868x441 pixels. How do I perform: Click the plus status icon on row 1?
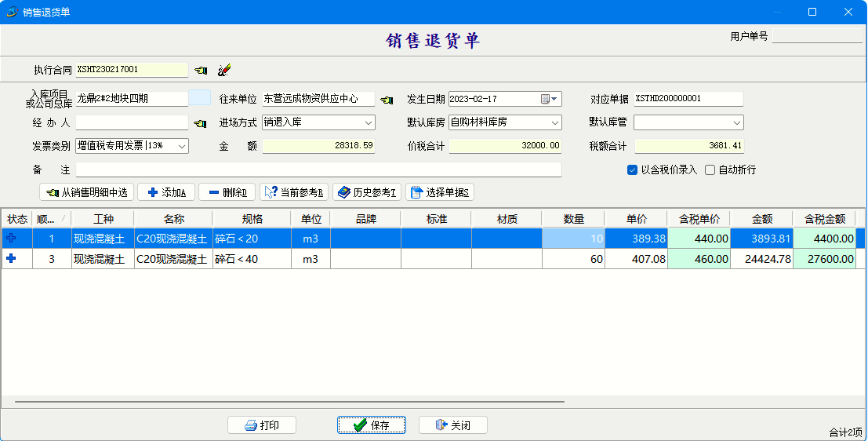[12, 239]
